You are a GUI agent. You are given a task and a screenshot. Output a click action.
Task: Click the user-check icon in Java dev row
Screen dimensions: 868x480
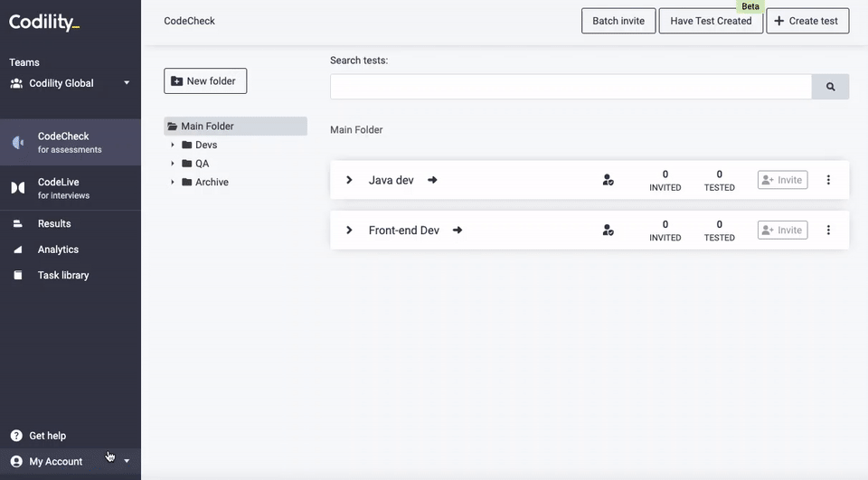[608, 180]
